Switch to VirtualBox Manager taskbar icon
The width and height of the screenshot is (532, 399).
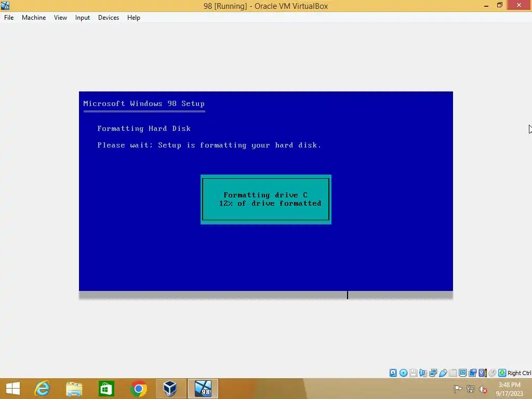coord(170,389)
